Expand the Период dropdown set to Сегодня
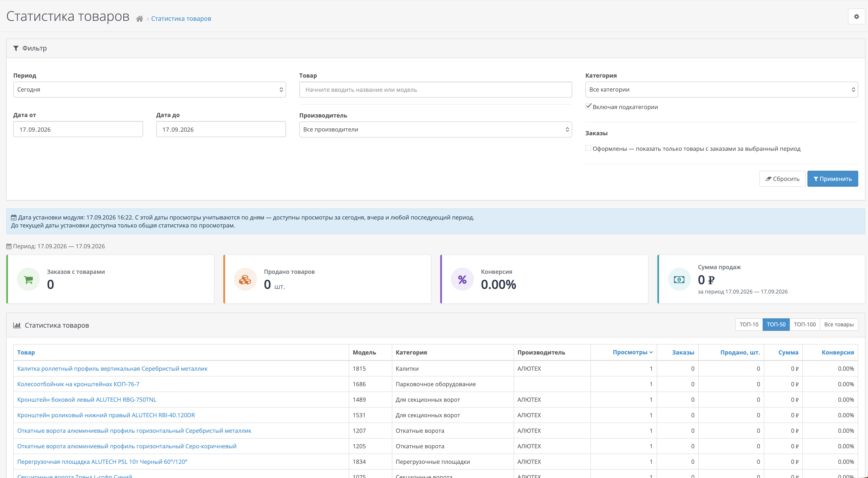 (150, 90)
